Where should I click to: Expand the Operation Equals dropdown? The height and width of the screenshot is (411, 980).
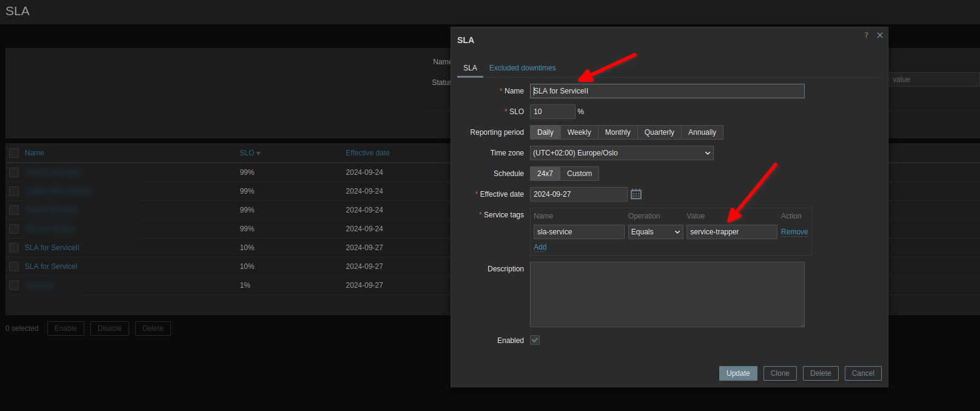655,232
